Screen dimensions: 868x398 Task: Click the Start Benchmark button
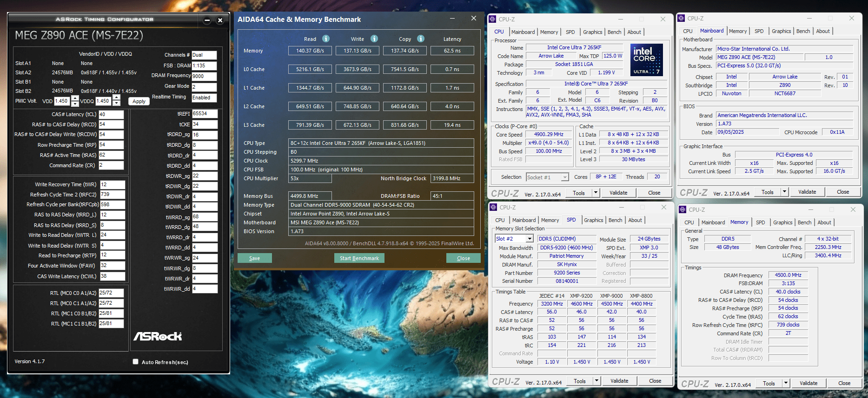pos(359,258)
